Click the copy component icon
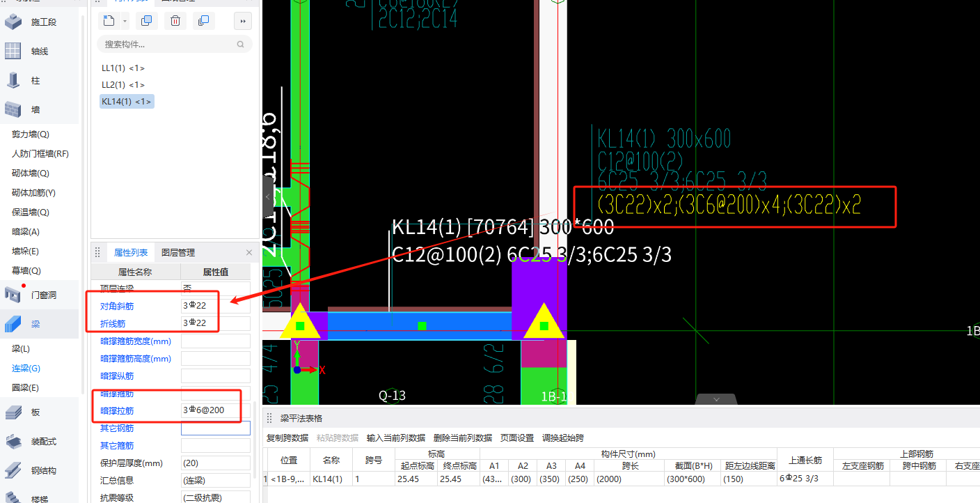 click(x=146, y=21)
